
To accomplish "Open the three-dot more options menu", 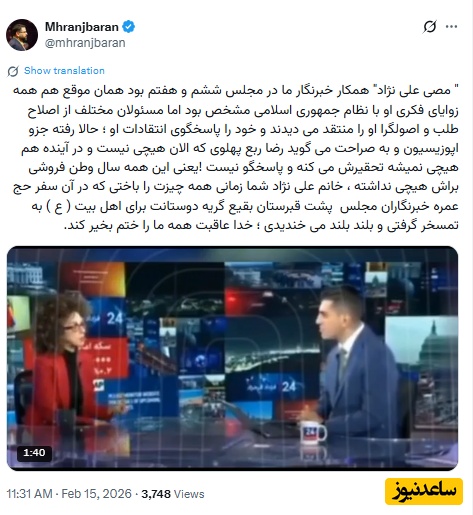I will (451, 27).
